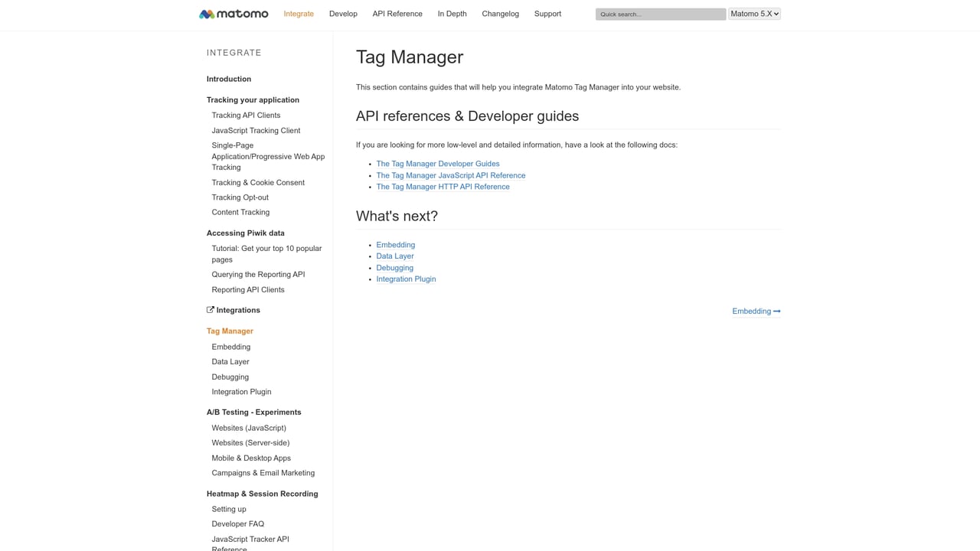The image size is (980, 551).
Task: Select API Reference in the top navigation
Action: click(397, 13)
